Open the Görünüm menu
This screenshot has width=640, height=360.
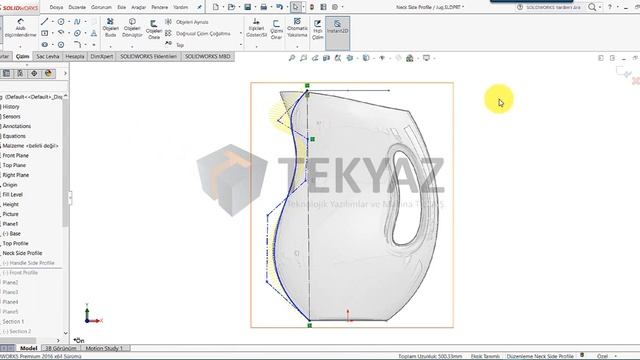coord(101,7)
